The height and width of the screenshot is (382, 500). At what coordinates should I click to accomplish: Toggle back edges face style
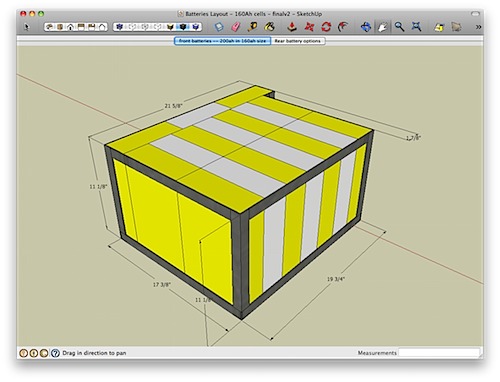[x=131, y=27]
